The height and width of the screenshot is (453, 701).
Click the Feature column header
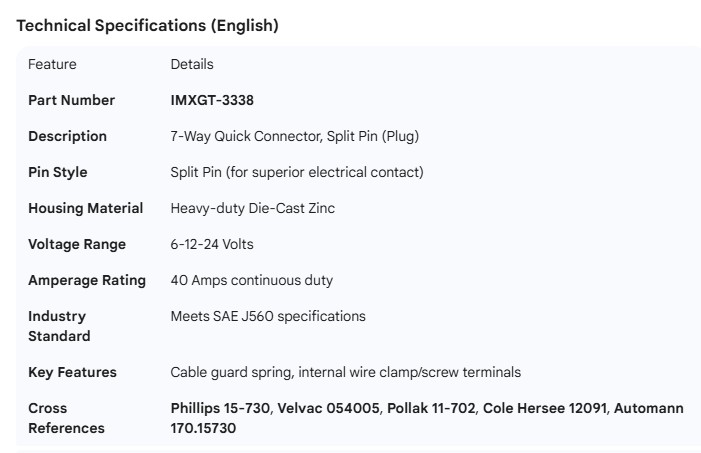pyautogui.click(x=52, y=64)
